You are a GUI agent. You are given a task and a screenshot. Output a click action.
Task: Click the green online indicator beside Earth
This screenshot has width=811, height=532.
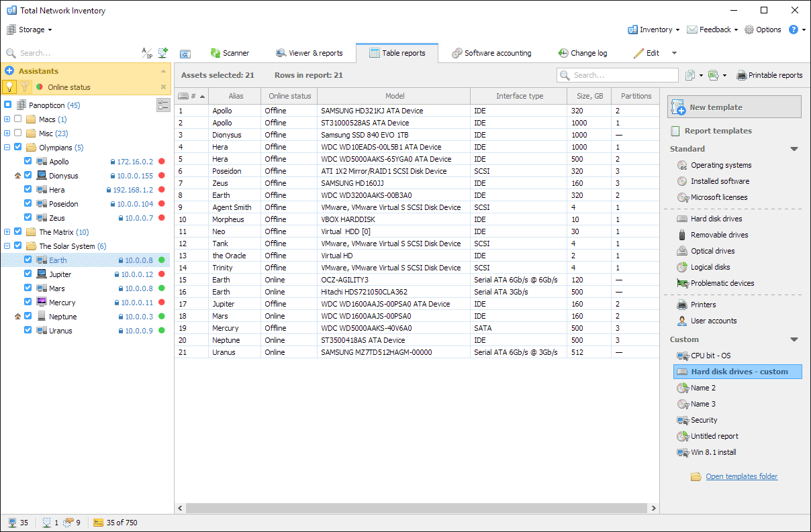[x=162, y=260]
